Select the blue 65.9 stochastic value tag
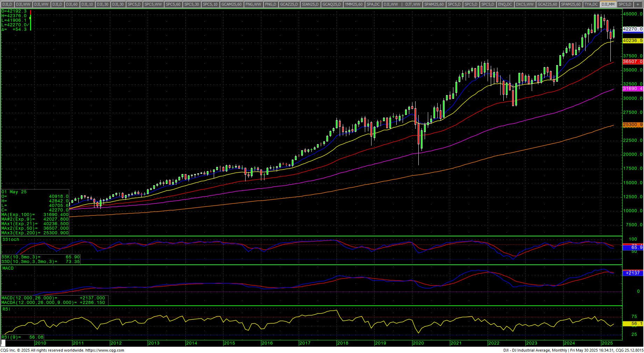This screenshot has width=644, height=353. [633, 248]
